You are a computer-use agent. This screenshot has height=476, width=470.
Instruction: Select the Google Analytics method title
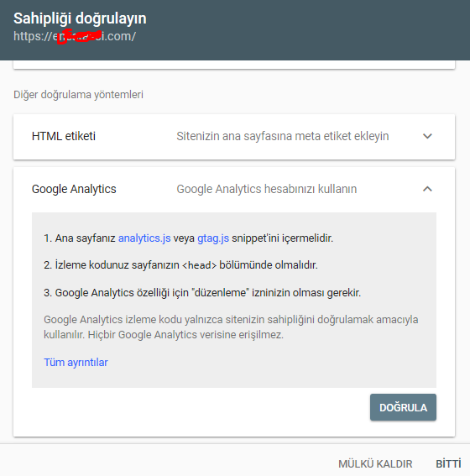pos(74,189)
